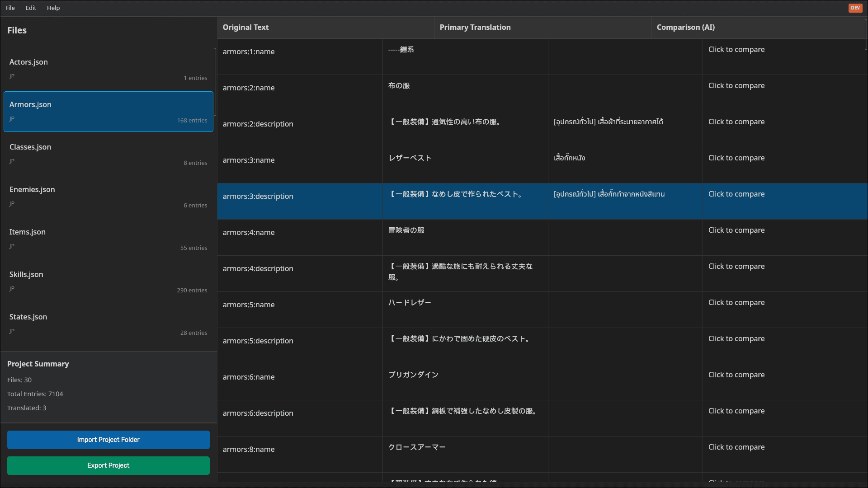Click to compare on armors:5:name row
868x488 pixels.
pyautogui.click(x=736, y=302)
